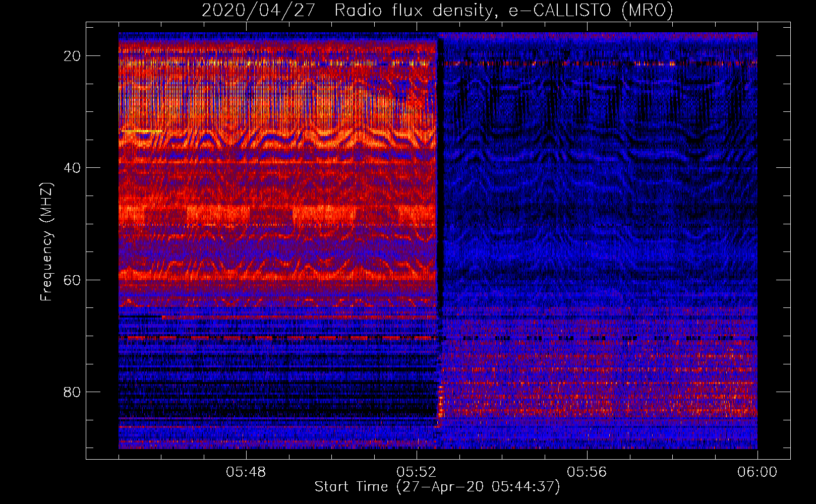Image resolution: width=816 pixels, height=504 pixels.
Task: Click the 05:48 time tick label
Action: pyautogui.click(x=246, y=472)
